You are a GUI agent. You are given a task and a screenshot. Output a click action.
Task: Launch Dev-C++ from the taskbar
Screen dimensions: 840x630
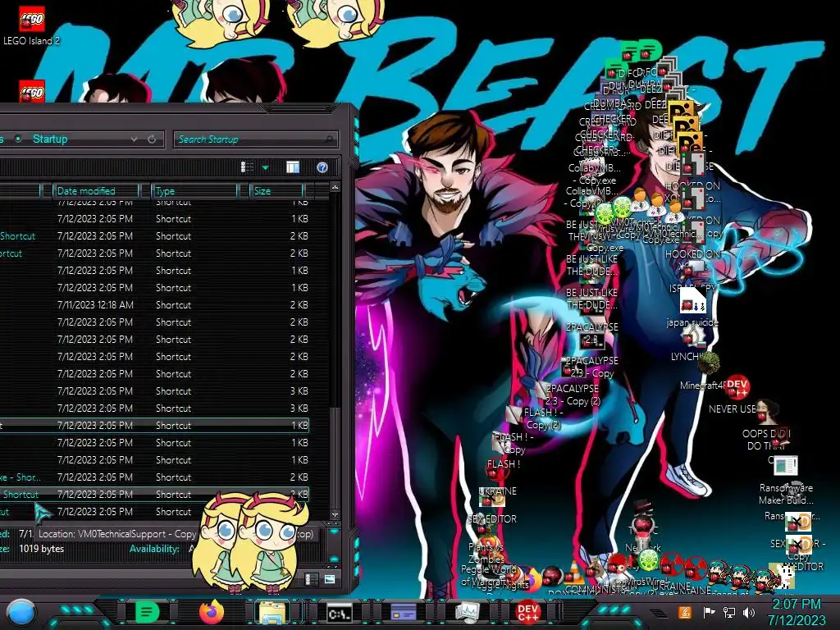[527, 612]
